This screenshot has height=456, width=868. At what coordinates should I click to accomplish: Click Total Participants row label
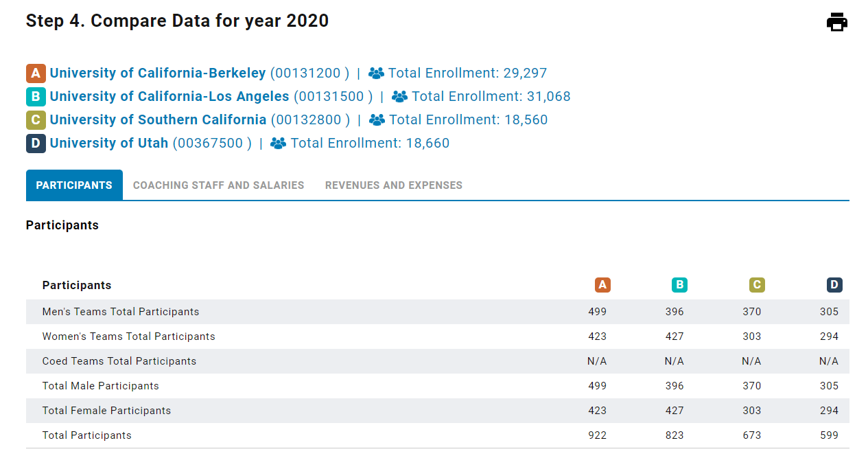pos(87,435)
